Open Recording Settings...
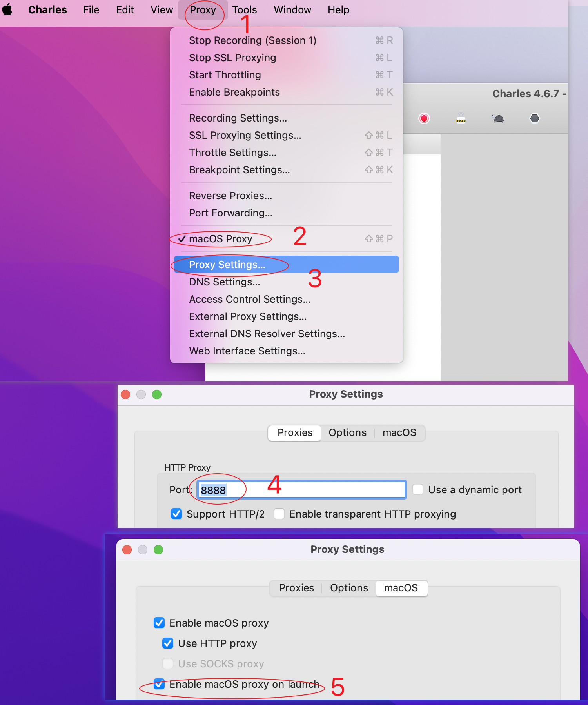The width and height of the screenshot is (588, 705). (287, 118)
